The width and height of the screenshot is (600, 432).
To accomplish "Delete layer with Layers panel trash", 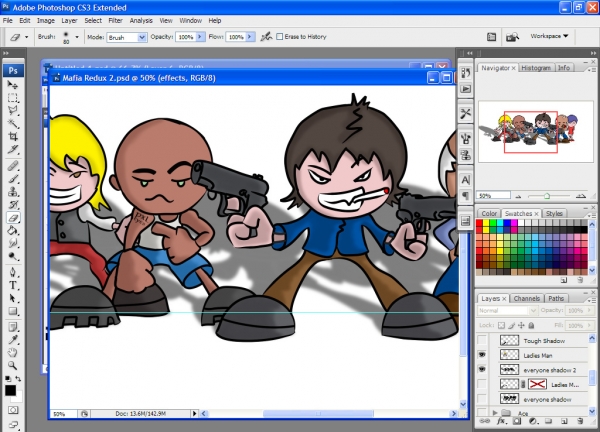I will [x=580, y=421].
